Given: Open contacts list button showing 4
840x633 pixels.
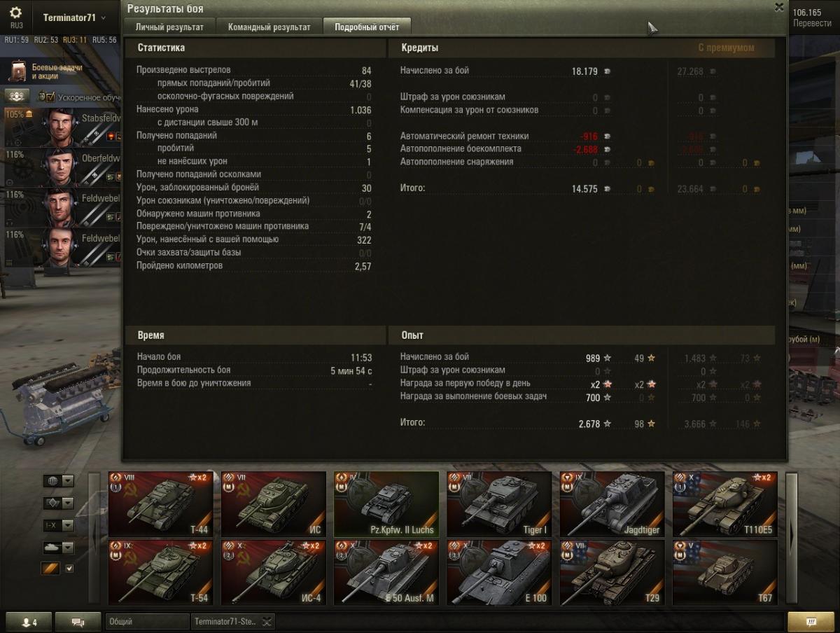Looking at the screenshot, I should 28,622.
